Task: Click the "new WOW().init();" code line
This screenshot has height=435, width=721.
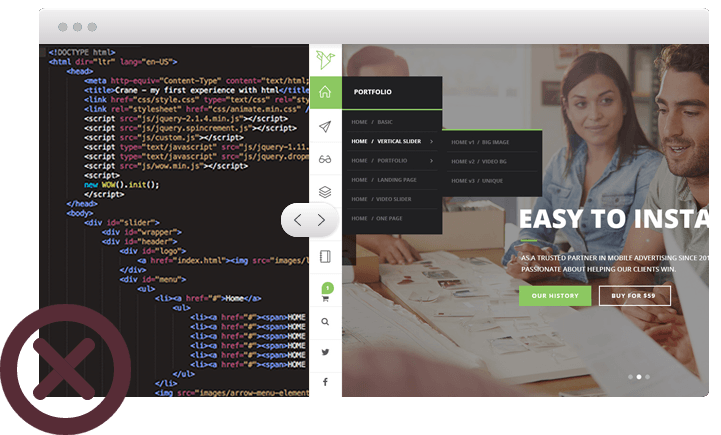Action: point(121,185)
